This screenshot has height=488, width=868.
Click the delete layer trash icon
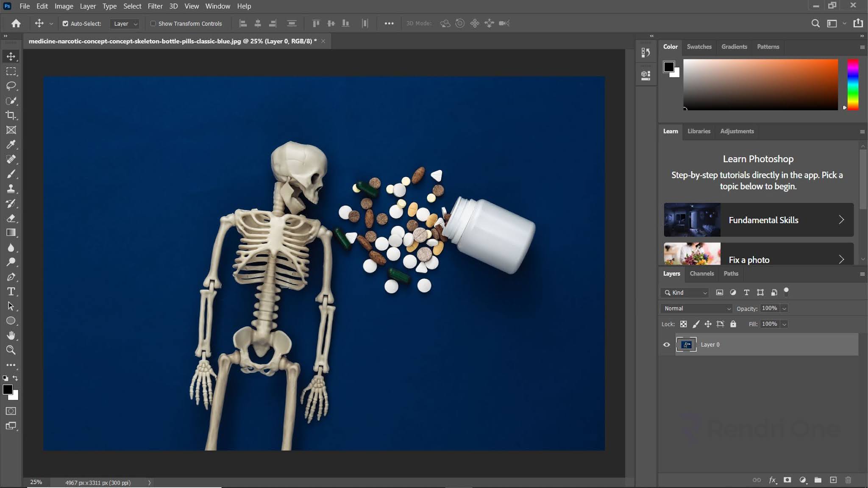tap(848, 480)
